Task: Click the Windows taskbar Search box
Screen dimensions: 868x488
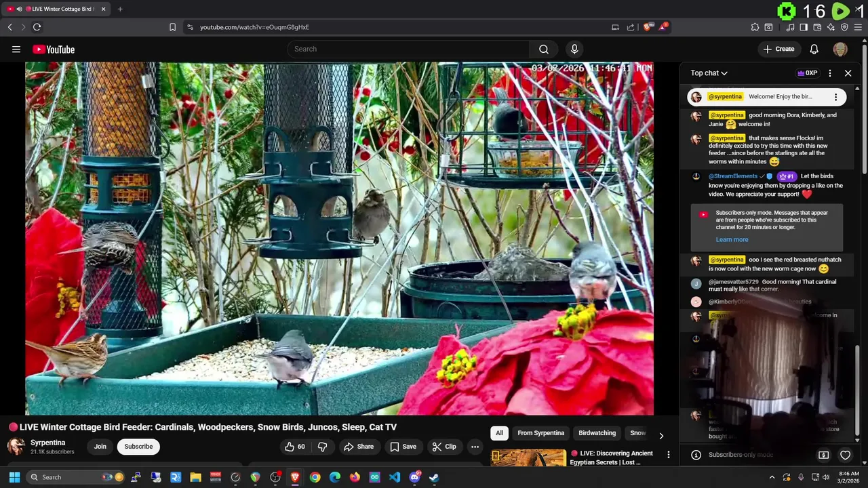Action: tap(76, 477)
